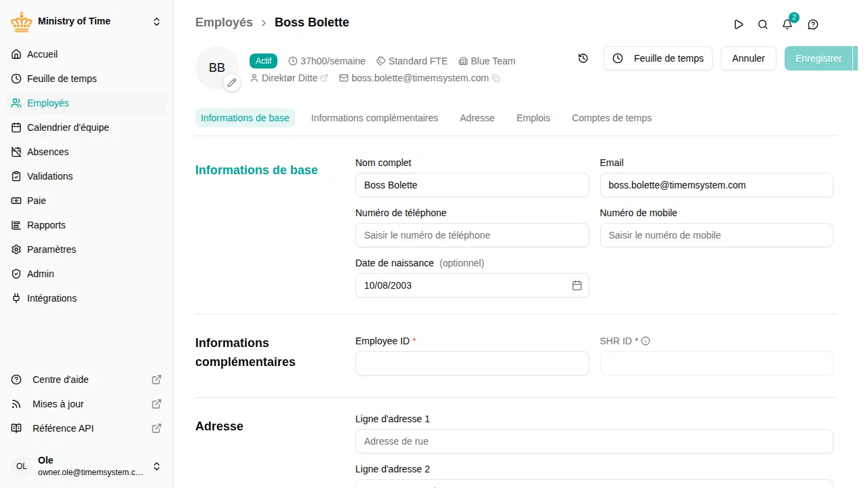The height and width of the screenshot is (488, 868).
Task: Open Centre d'aide link
Action: pyautogui.click(x=87, y=380)
